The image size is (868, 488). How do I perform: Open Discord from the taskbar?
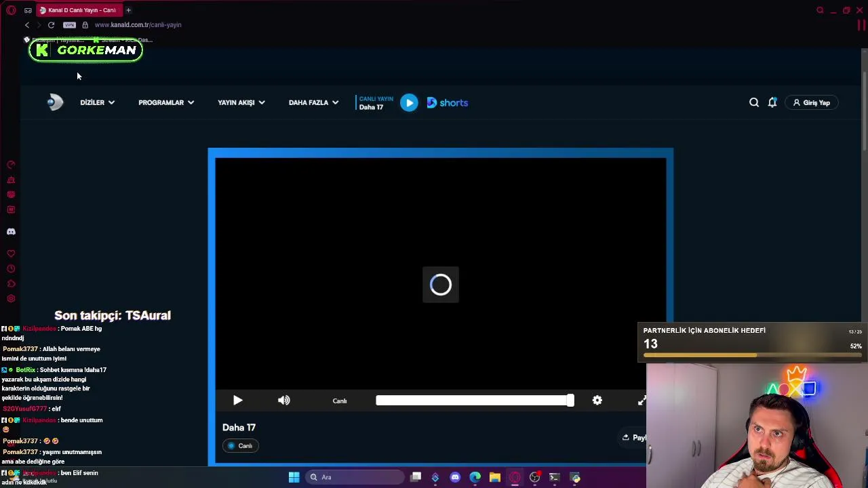455,477
